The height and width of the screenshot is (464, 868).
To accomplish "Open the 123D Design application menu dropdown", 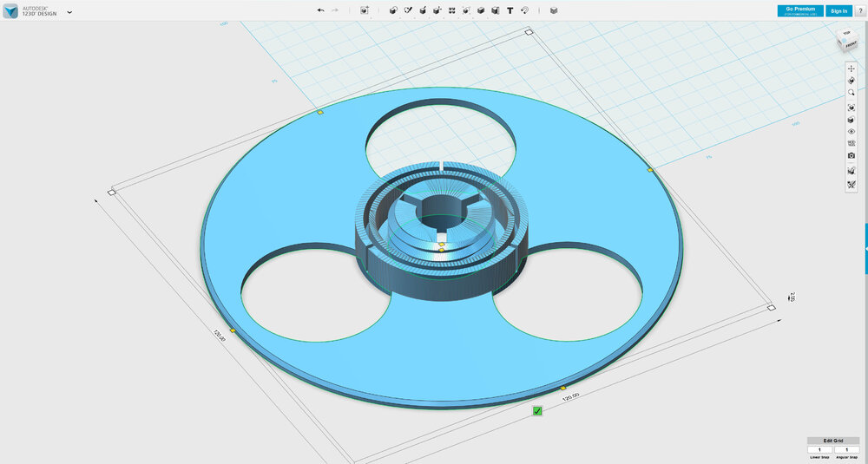I will click(x=69, y=12).
